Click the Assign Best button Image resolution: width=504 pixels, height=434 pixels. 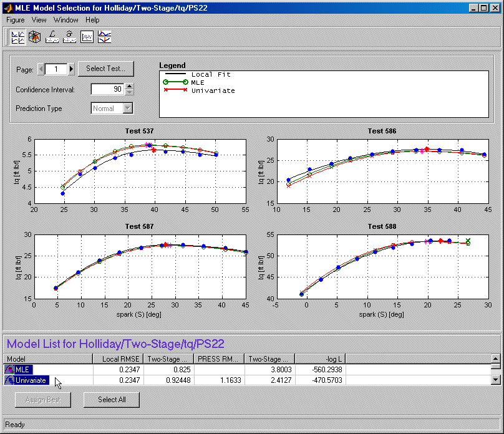point(43,400)
